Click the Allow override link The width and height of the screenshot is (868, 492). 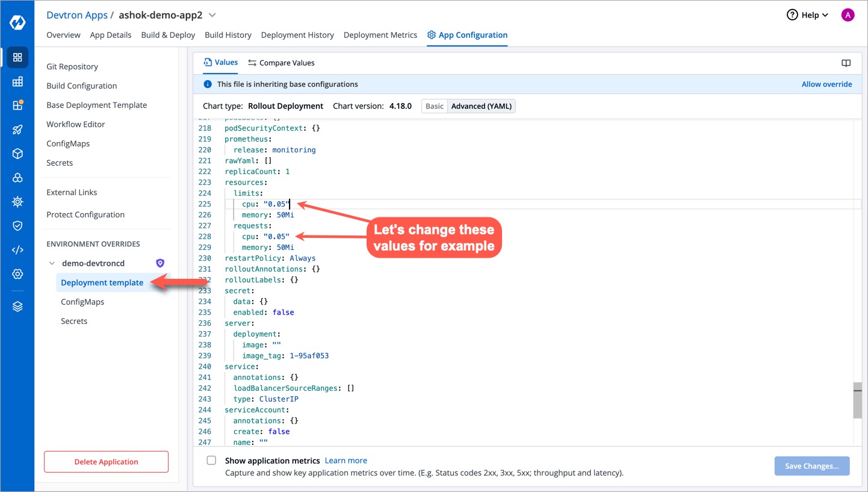click(826, 84)
